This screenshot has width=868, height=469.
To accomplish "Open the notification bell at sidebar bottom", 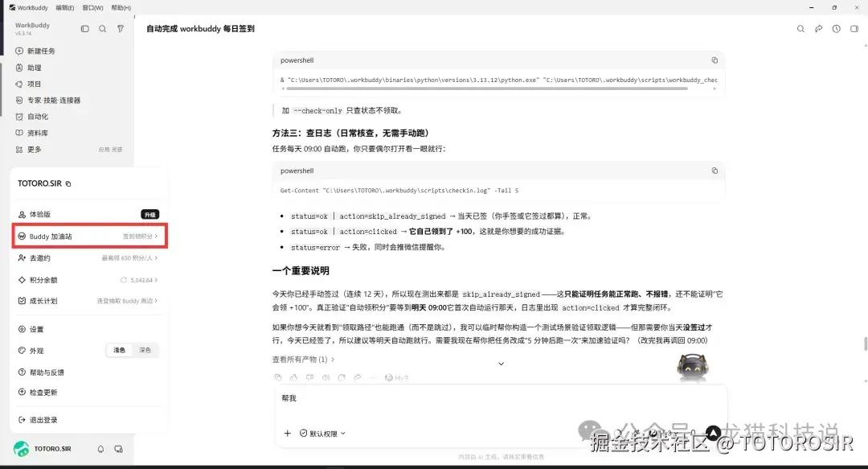I will (x=100, y=449).
